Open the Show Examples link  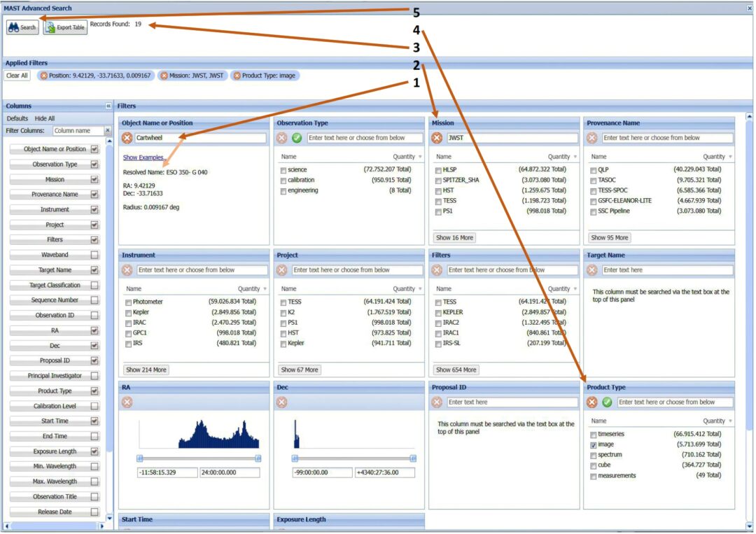tap(143, 157)
